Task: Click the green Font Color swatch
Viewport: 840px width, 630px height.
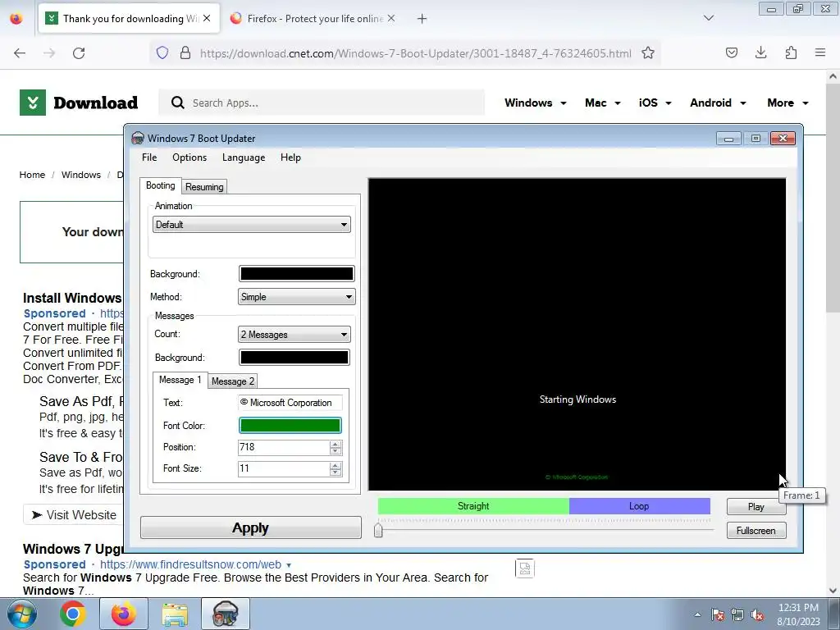Action: pos(290,426)
